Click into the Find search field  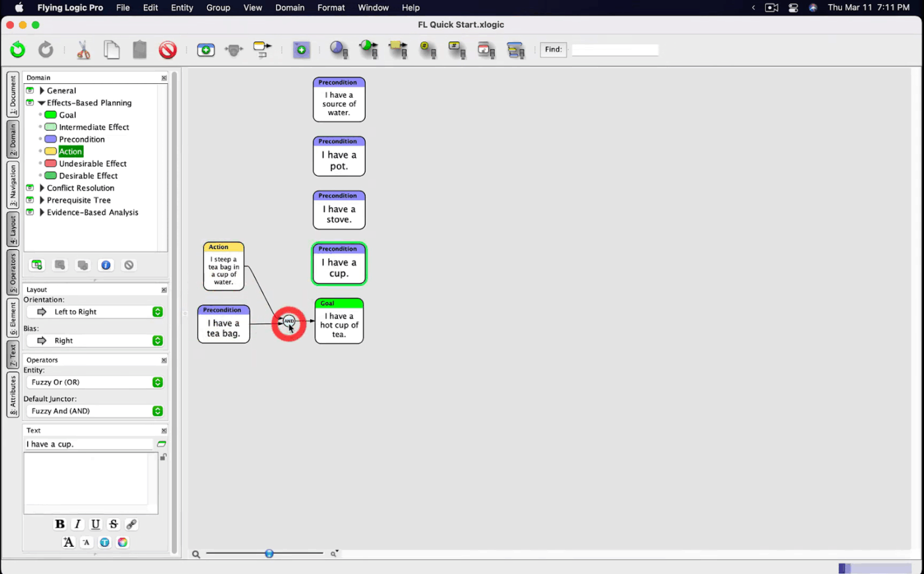click(614, 50)
